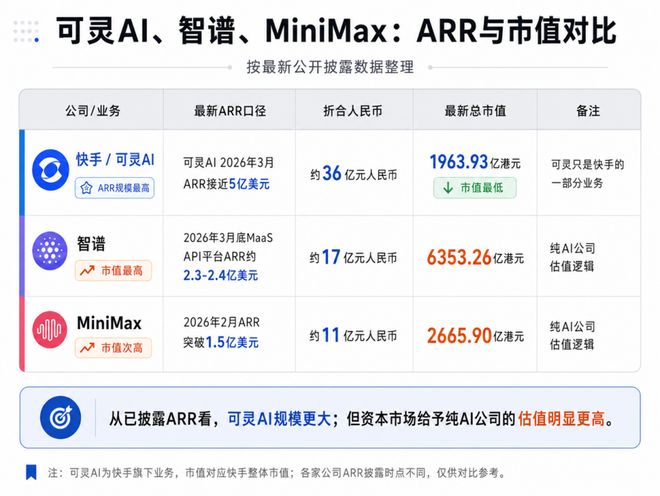Click the main title about ARR与市值对比
660x496 pixels.
point(336,31)
